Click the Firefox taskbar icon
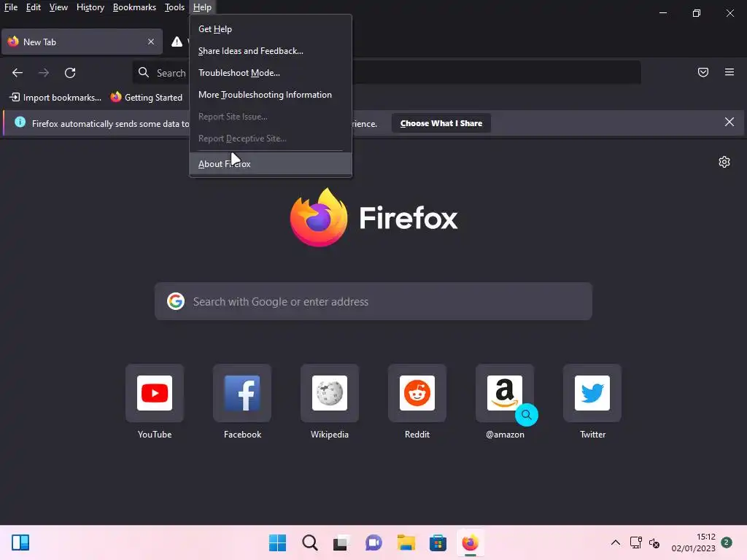 click(470, 542)
